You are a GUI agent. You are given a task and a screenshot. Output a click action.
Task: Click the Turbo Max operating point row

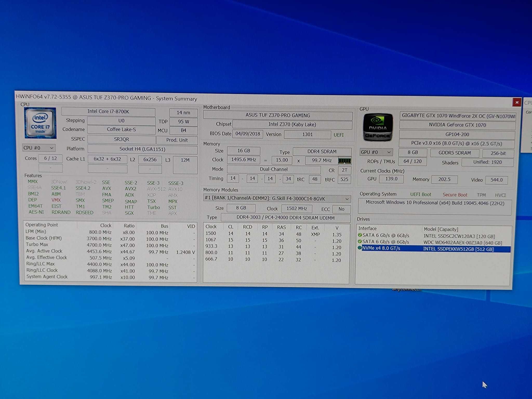(x=110, y=245)
